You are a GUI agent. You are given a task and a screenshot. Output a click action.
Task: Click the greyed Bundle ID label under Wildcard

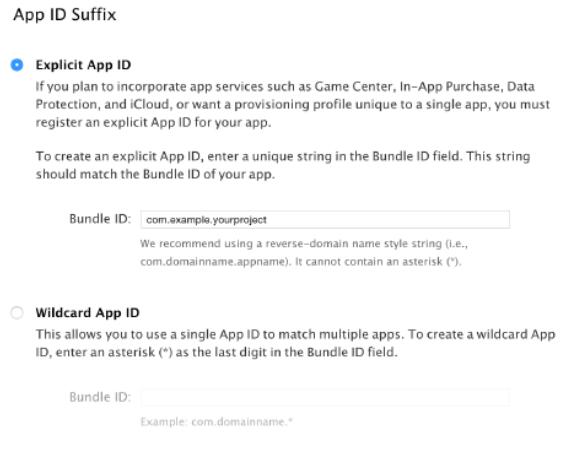pos(100,397)
